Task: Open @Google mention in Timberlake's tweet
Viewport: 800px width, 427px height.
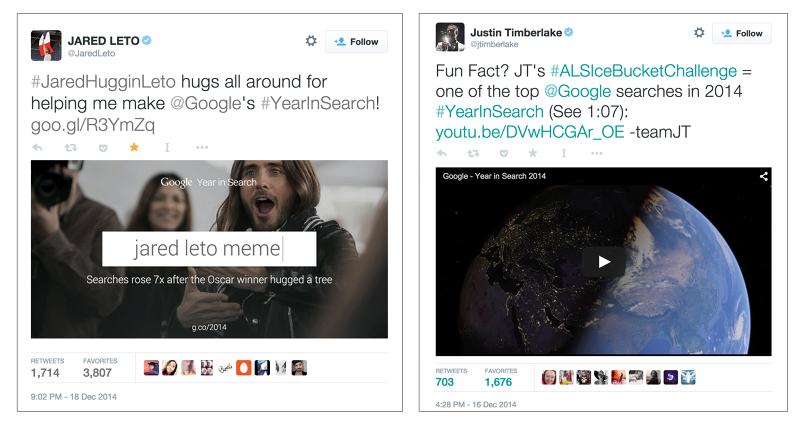Action: [578, 91]
